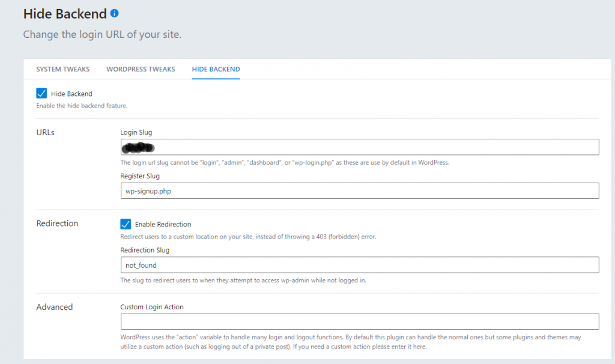Open the WordPress Tweaks tab

pos(141,69)
